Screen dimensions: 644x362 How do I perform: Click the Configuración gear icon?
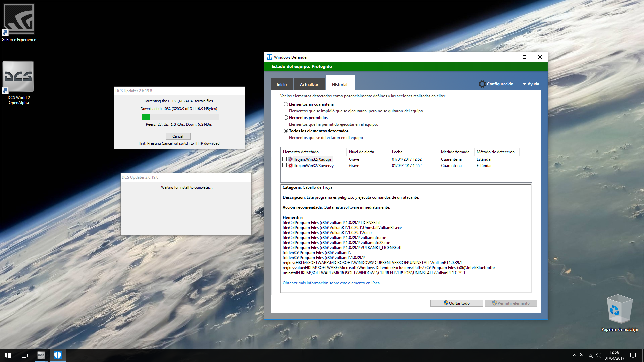pos(482,84)
